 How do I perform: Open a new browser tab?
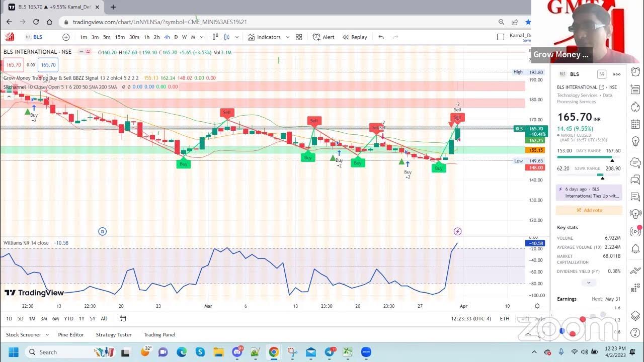point(113,7)
